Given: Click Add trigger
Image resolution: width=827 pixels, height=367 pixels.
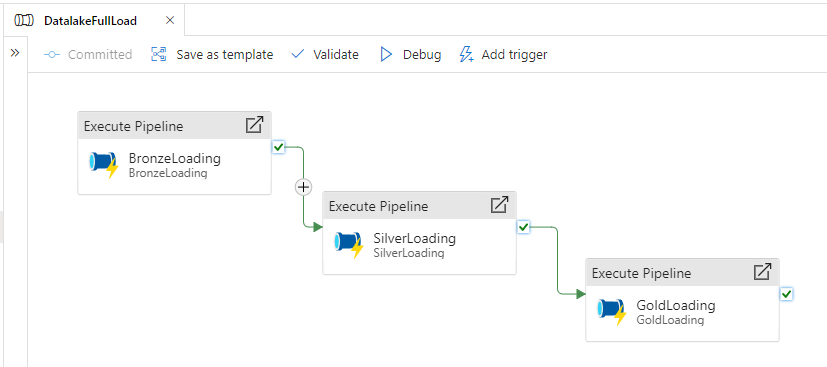Looking at the screenshot, I should point(503,54).
